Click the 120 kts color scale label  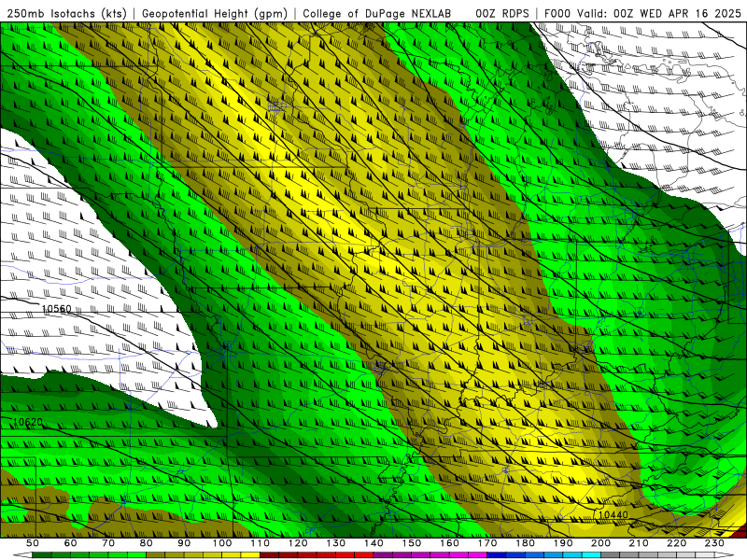pos(298,543)
